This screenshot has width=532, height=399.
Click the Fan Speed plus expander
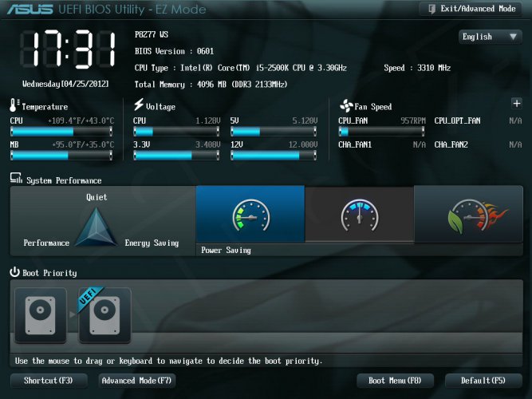tap(516, 103)
